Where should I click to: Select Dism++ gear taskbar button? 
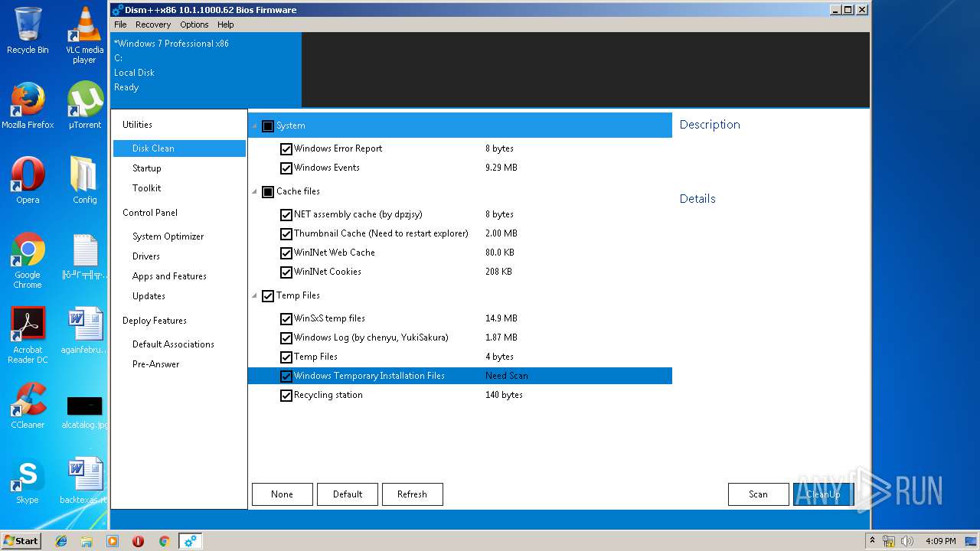point(190,541)
